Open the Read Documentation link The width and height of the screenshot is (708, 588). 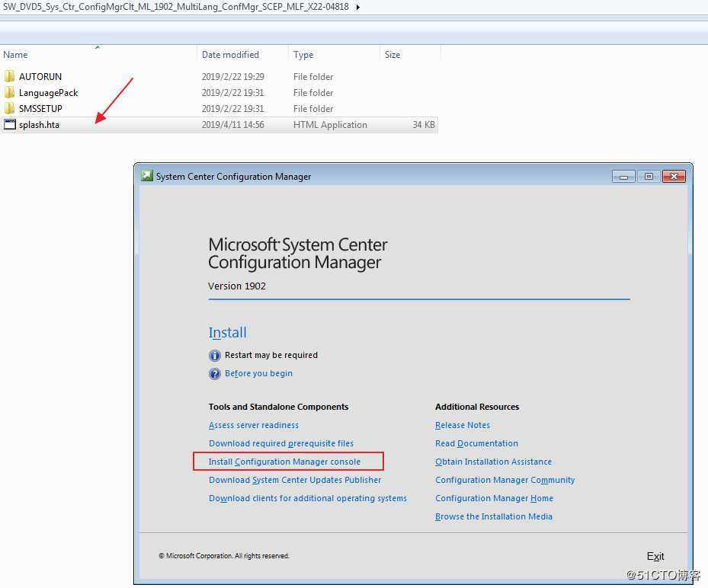click(x=477, y=443)
